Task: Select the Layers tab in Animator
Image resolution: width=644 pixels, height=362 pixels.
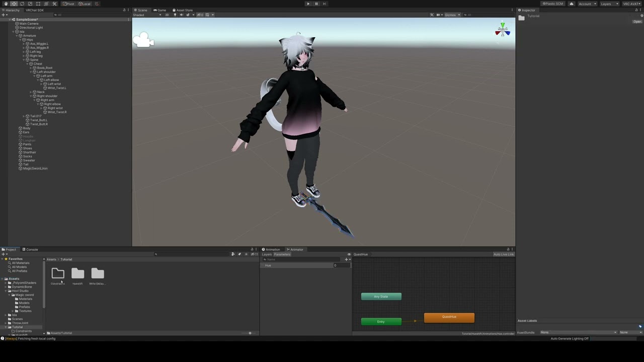Action: [267, 254]
